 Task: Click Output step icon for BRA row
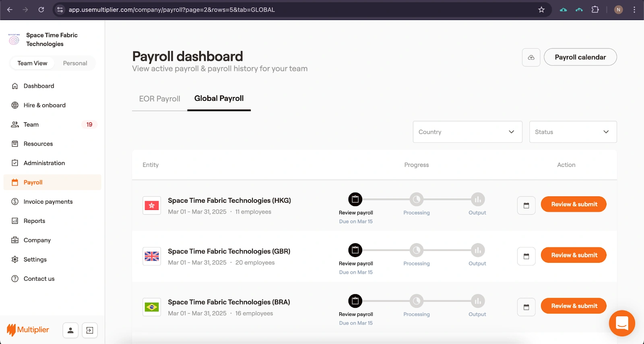tap(478, 301)
